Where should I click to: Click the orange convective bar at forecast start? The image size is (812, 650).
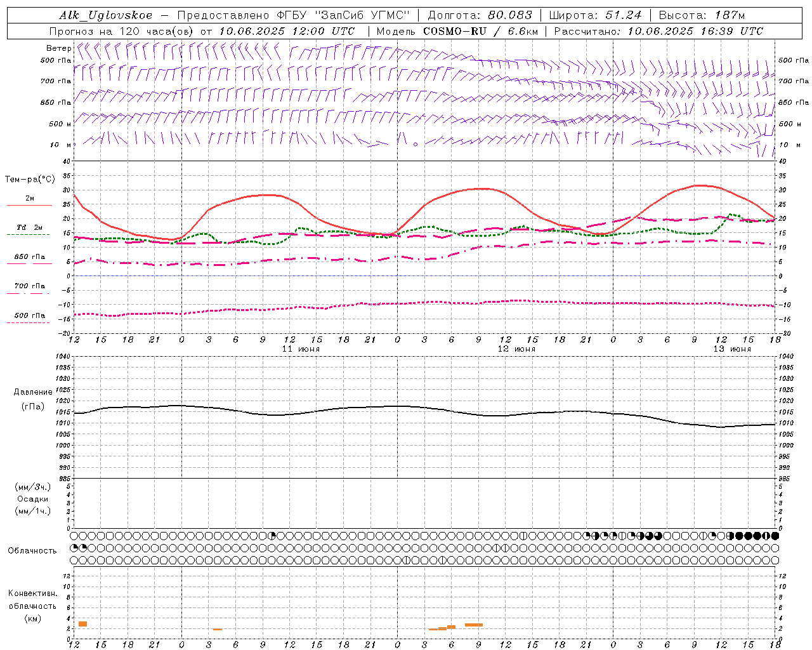(x=82, y=624)
